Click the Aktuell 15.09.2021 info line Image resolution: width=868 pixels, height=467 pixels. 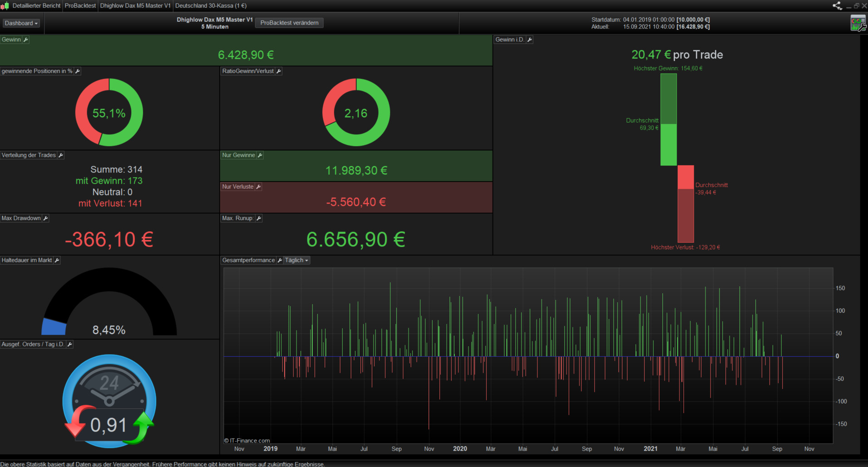click(x=651, y=27)
